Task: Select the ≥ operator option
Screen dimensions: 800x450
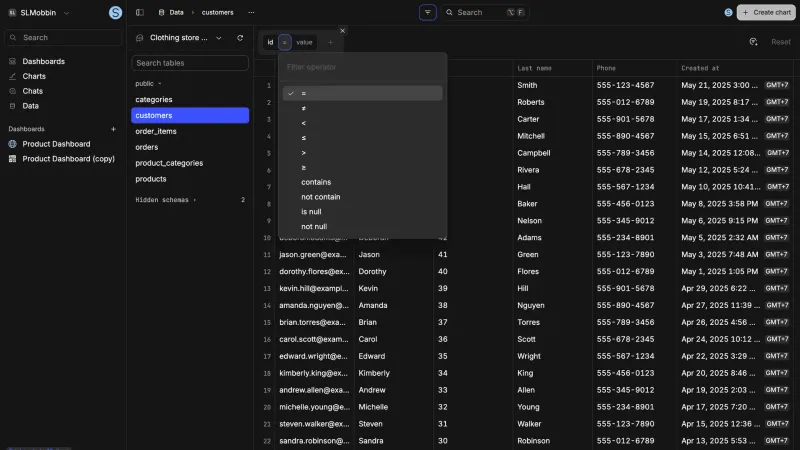Action: pyautogui.click(x=362, y=167)
